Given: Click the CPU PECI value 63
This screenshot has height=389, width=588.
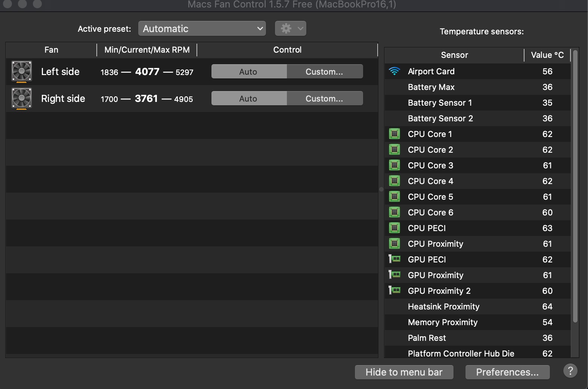Looking at the screenshot, I should [547, 228].
